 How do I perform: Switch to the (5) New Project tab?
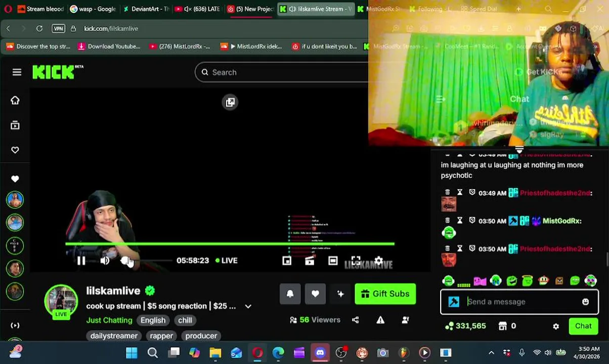[251, 9]
